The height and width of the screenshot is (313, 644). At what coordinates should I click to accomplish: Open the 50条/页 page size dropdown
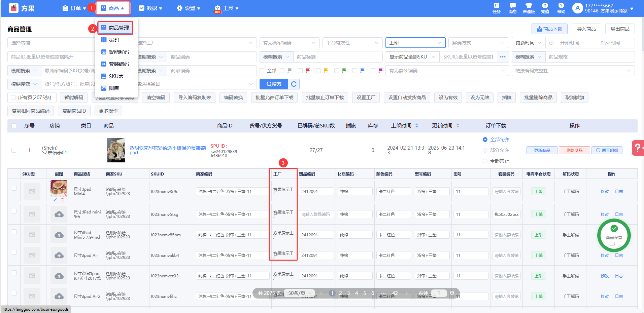pyautogui.click(x=299, y=293)
